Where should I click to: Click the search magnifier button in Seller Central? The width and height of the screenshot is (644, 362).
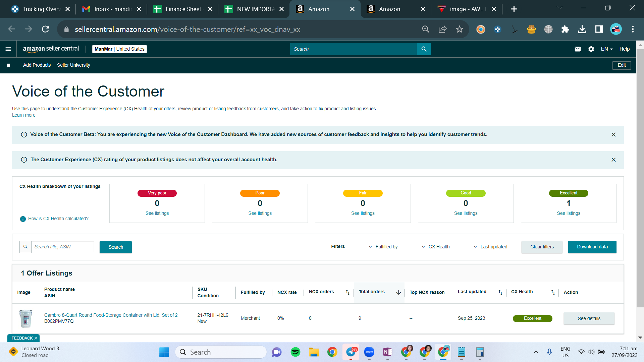(x=424, y=49)
